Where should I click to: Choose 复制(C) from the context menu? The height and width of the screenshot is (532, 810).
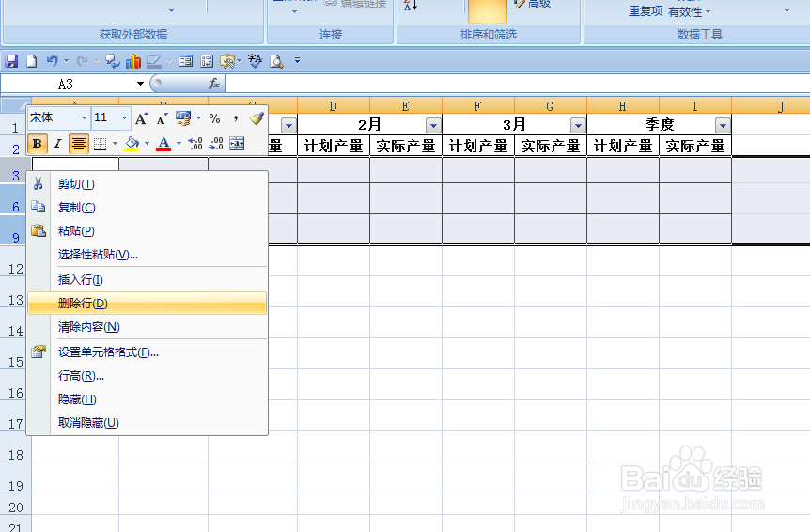click(x=148, y=208)
